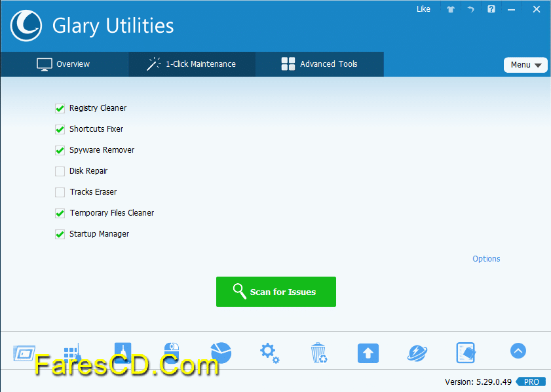
Task: Open the Options link
Action: (x=486, y=259)
